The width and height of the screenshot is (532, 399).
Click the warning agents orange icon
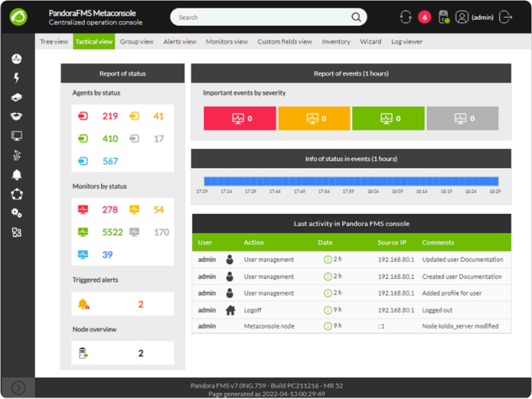(x=134, y=116)
